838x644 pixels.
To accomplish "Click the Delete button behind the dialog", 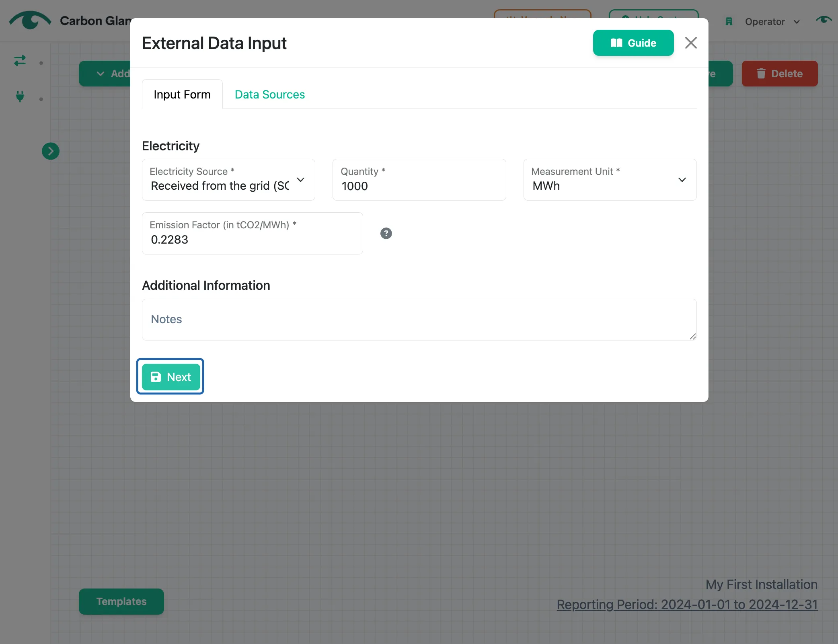I will click(x=779, y=74).
